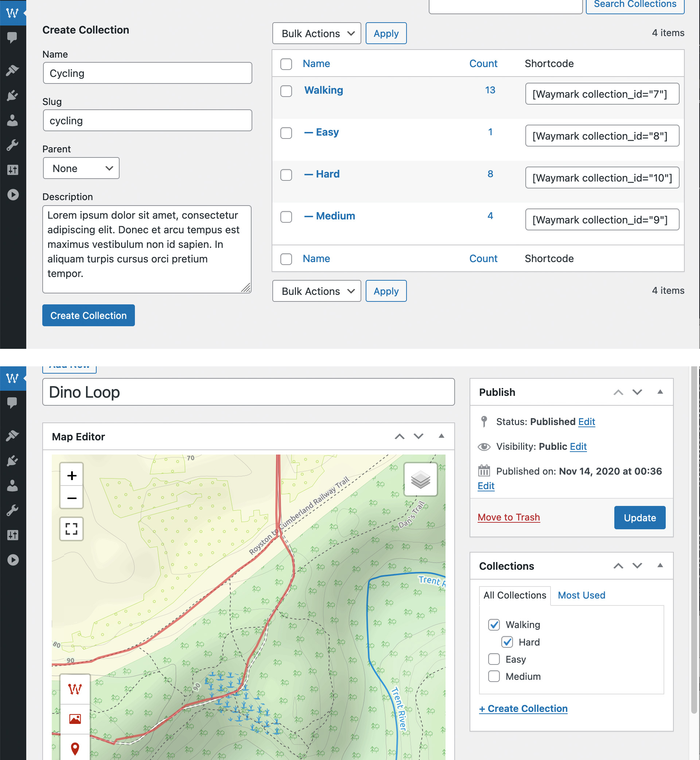Click the image upload tool on map

(x=75, y=718)
